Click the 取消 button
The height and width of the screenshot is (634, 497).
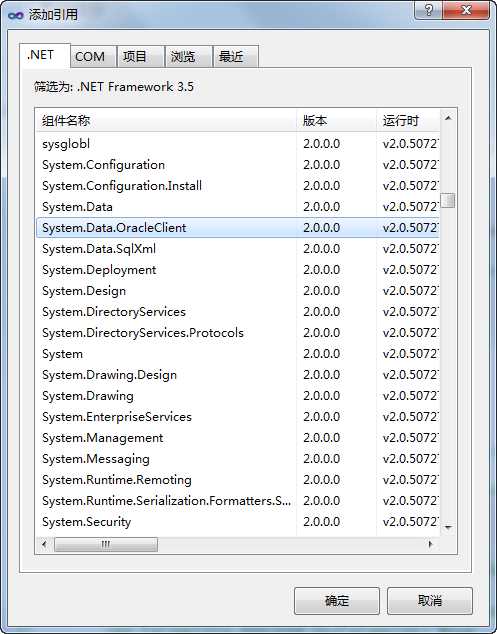pyautogui.click(x=429, y=601)
